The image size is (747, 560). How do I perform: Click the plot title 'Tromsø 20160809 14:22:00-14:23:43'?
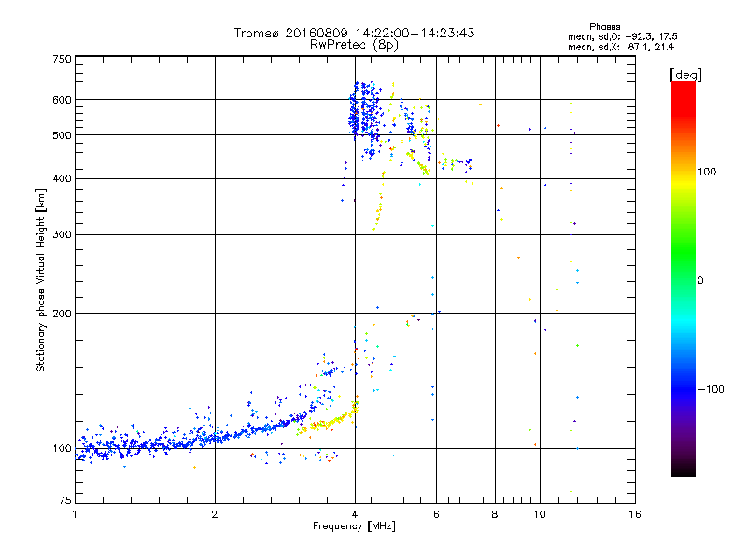pos(354,33)
